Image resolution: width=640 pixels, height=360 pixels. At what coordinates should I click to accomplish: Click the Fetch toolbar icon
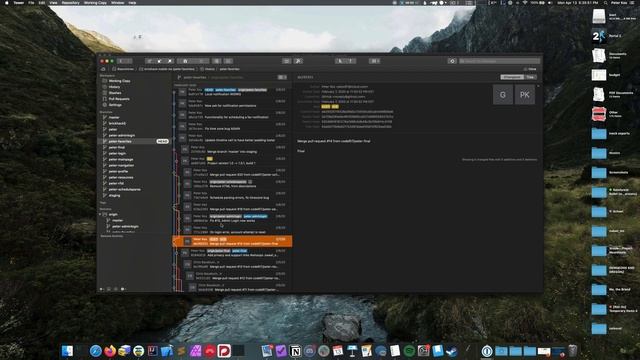coord(149,61)
